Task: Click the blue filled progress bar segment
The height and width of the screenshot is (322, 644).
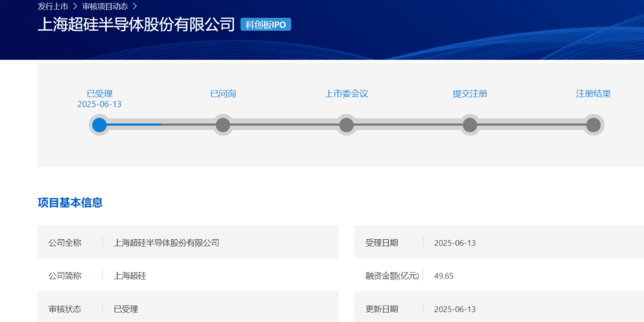Action: click(134, 124)
